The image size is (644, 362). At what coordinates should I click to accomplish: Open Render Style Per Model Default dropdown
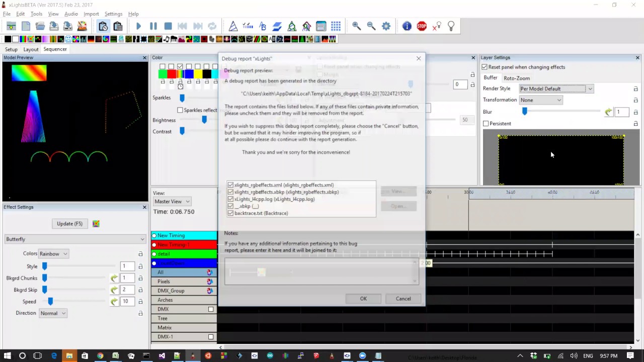coord(556,89)
